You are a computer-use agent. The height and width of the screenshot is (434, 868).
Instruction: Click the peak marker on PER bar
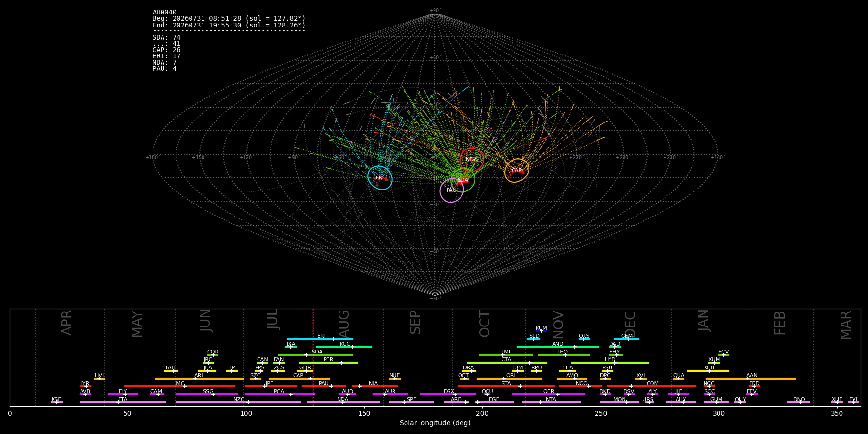(341, 363)
